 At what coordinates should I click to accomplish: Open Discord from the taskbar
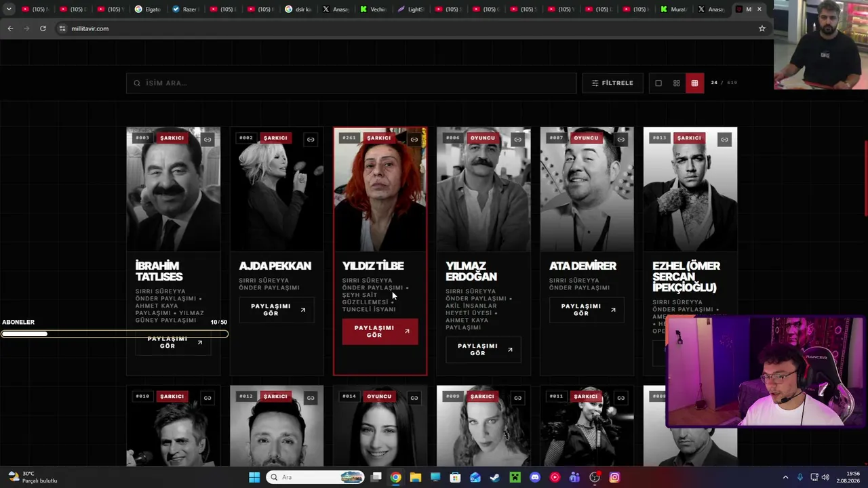point(535,477)
